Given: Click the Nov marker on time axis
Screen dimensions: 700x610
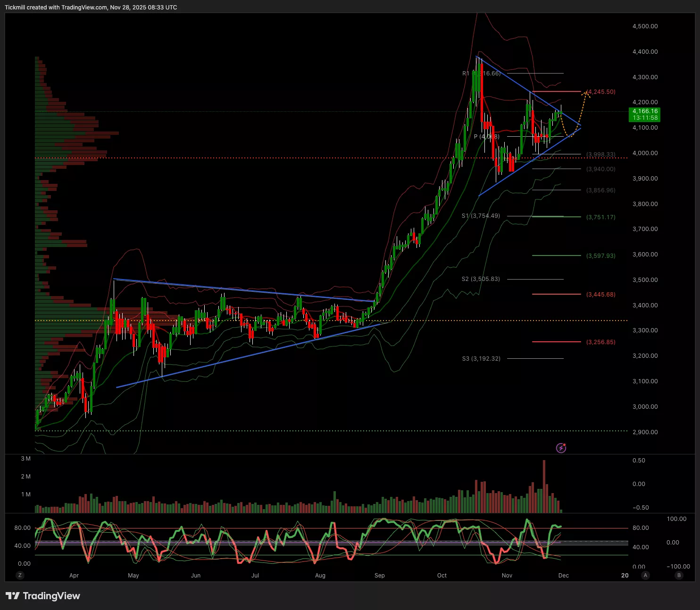Looking at the screenshot, I should point(507,576).
